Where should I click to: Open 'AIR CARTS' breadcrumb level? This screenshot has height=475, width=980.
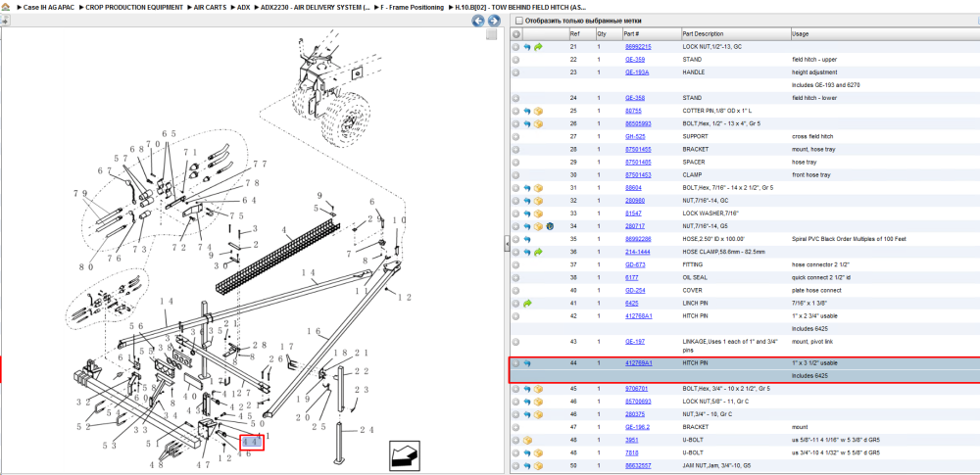click(210, 8)
